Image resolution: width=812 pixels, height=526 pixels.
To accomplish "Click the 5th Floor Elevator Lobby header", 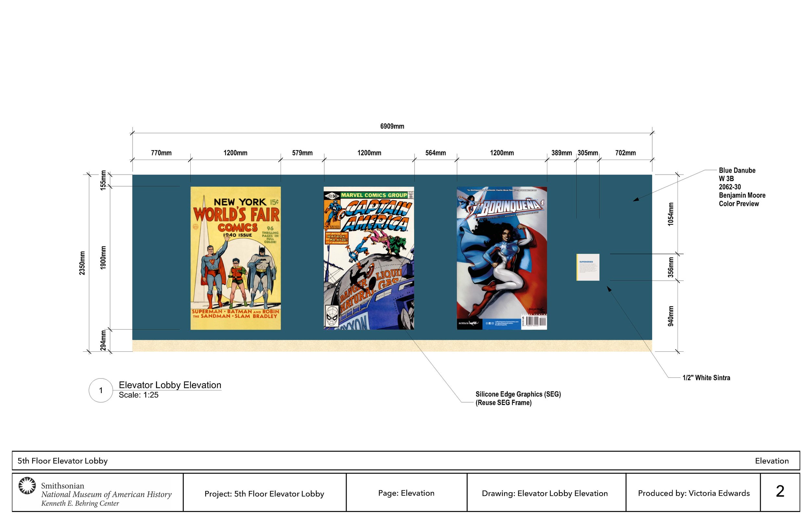I will 62,461.
